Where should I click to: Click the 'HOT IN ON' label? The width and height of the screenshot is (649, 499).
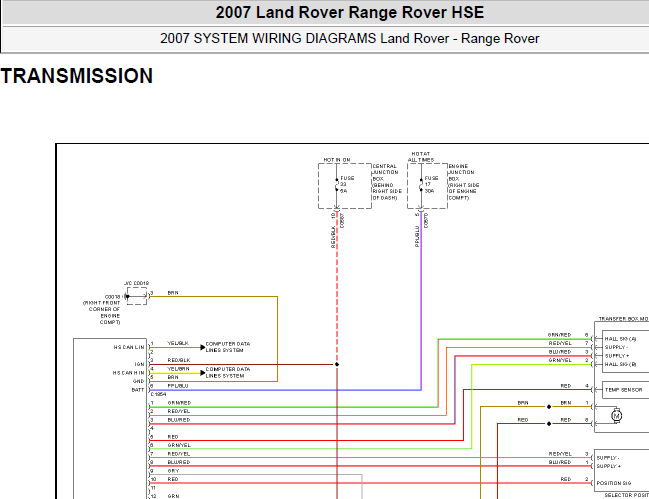337,160
